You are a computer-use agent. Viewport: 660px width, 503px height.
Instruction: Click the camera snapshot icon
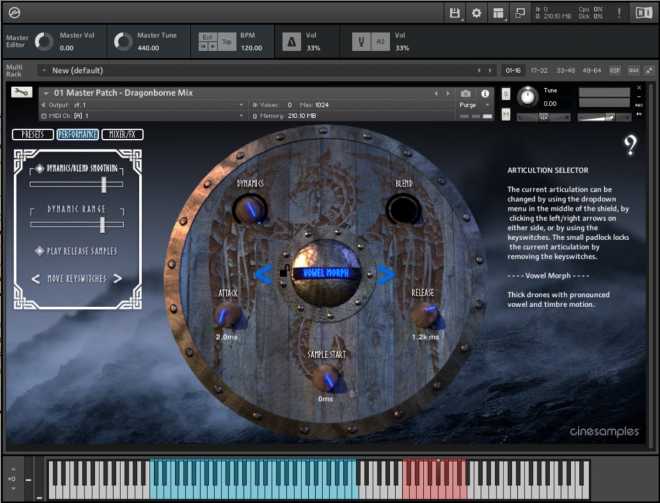pos(466,93)
